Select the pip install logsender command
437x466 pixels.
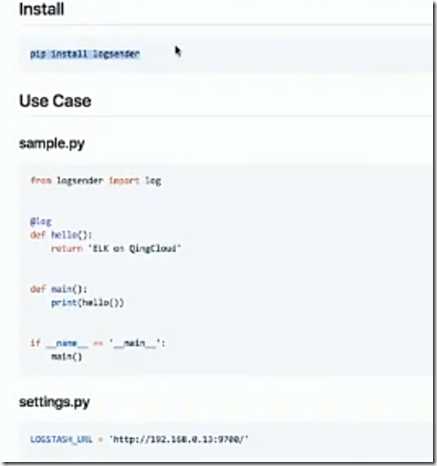pyautogui.click(x=85, y=54)
